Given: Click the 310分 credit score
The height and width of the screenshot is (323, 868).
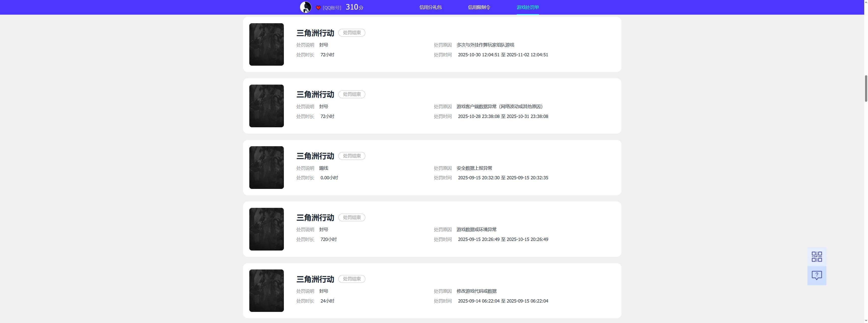Looking at the screenshot, I should point(354,7).
